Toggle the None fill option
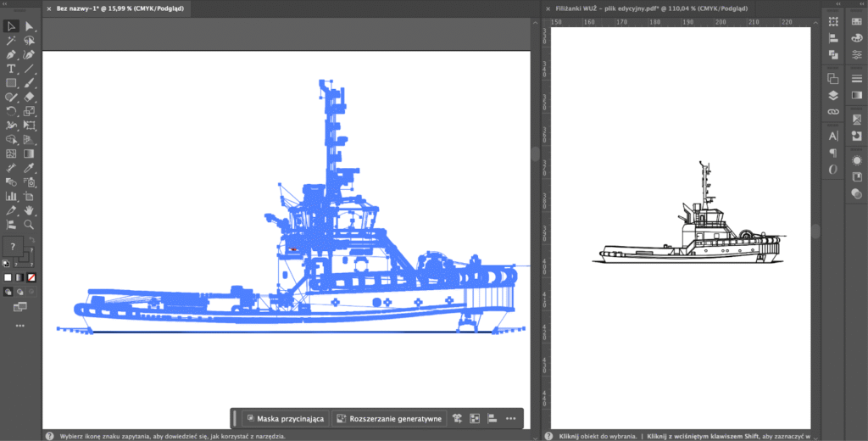868x441 pixels. point(31,277)
